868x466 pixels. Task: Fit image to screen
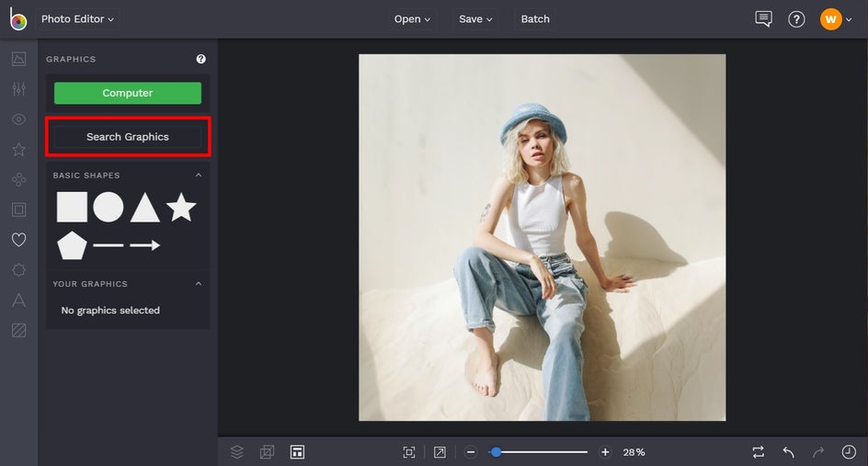click(x=409, y=452)
